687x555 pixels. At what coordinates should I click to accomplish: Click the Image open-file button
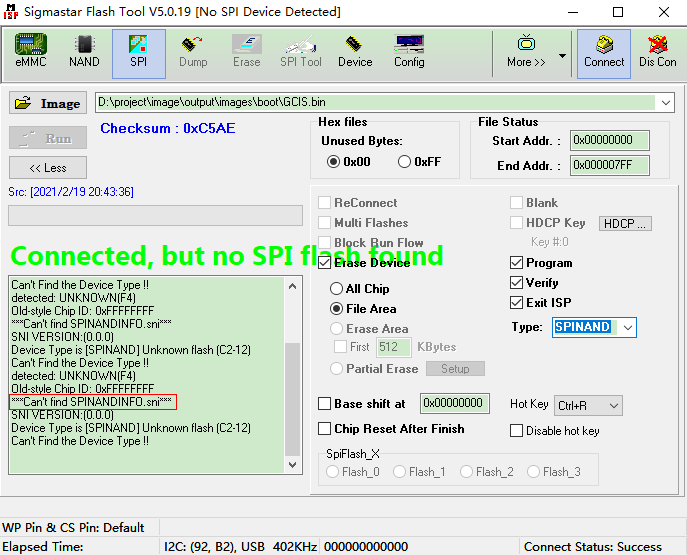click(x=48, y=103)
